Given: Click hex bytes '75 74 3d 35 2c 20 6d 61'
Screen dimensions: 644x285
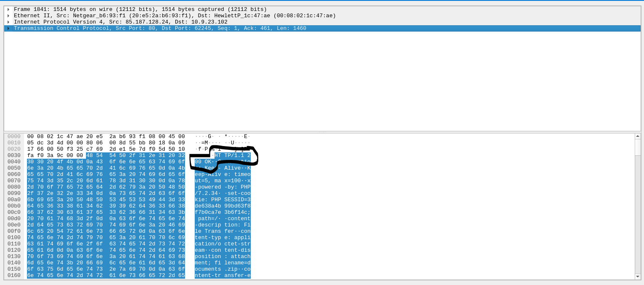Looking at the screenshot, I should 65,181.
